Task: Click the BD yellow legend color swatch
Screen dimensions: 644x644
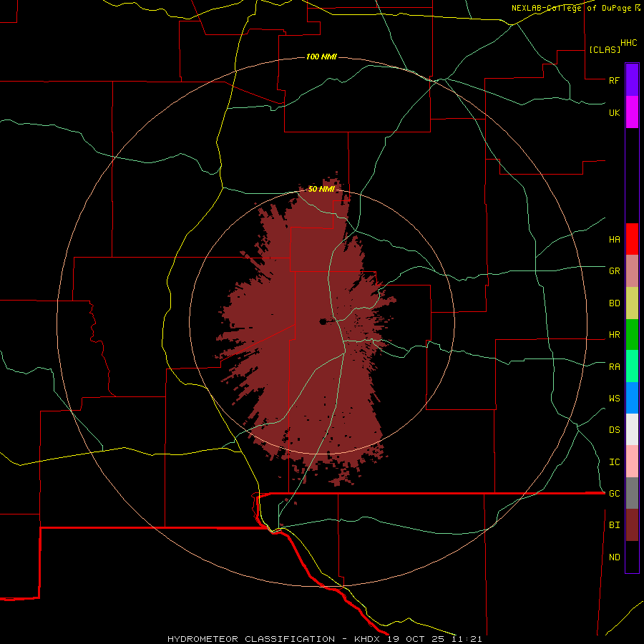Action: [632, 303]
